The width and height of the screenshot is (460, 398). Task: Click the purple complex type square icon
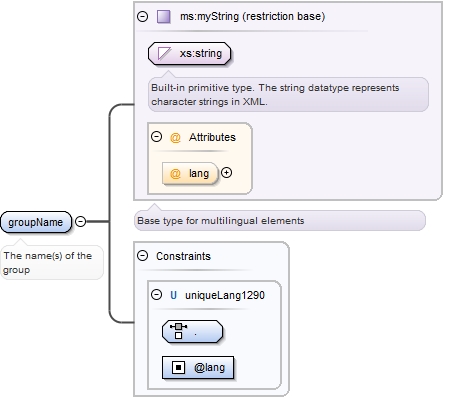[x=164, y=16]
